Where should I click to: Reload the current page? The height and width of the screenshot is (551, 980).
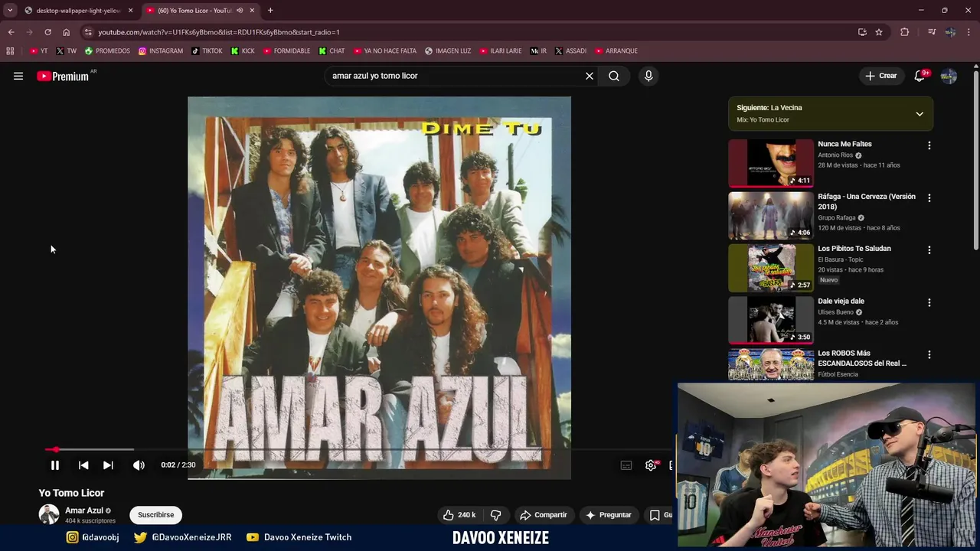(47, 32)
